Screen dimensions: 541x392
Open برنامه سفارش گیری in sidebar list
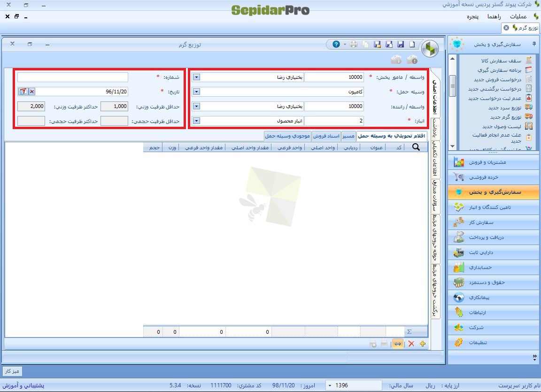pyautogui.click(x=499, y=70)
